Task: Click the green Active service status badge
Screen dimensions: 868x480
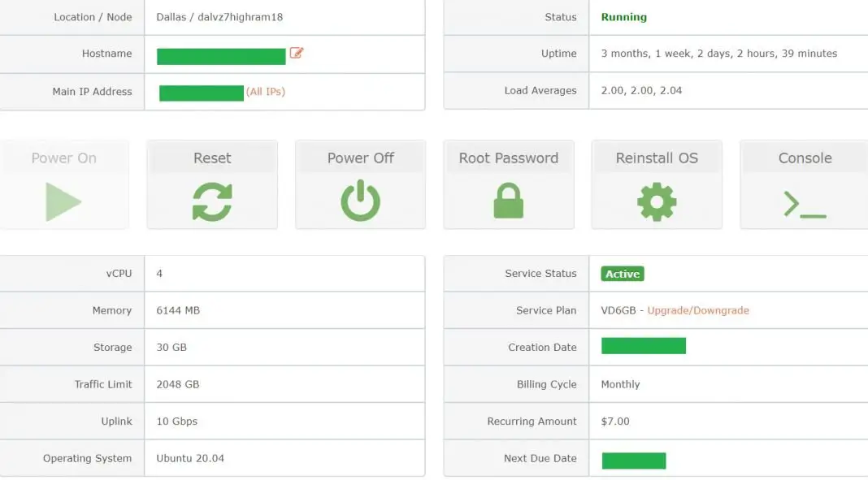Action: pyautogui.click(x=622, y=274)
